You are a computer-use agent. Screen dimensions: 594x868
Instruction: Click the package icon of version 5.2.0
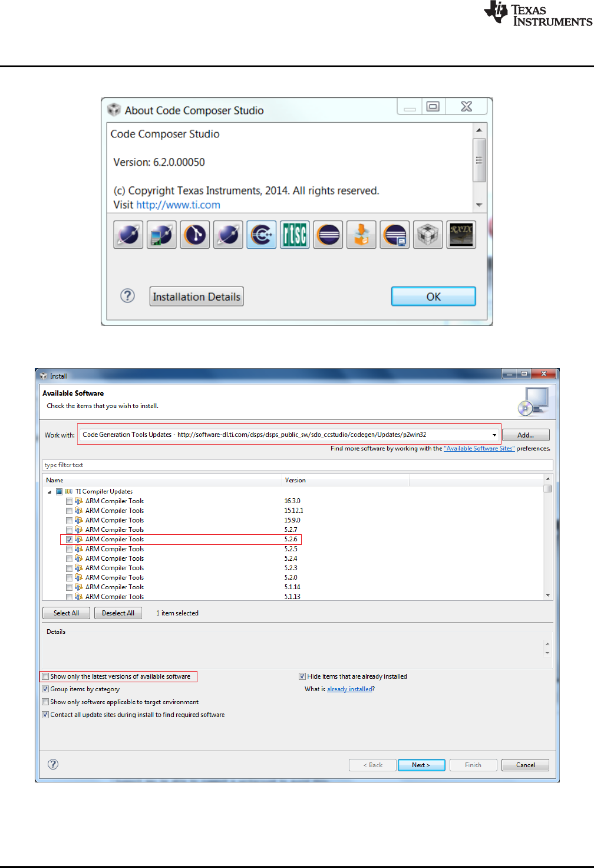coord(78,577)
